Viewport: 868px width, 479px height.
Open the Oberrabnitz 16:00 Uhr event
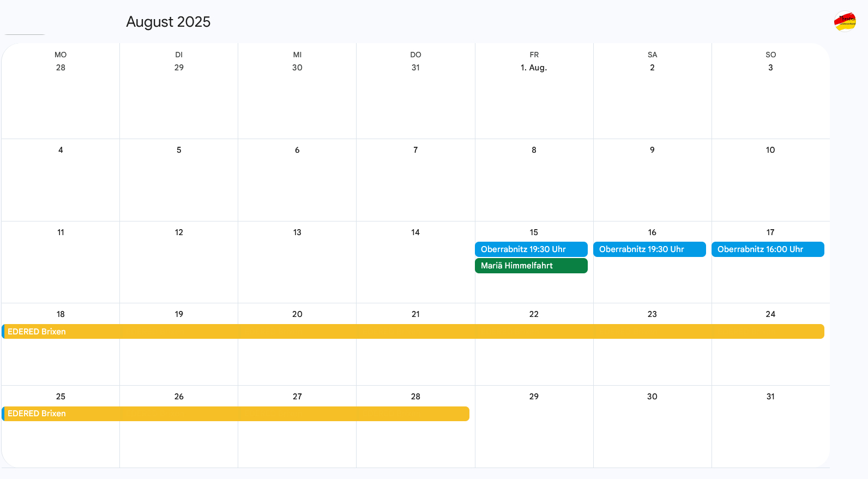[x=768, y=249]
